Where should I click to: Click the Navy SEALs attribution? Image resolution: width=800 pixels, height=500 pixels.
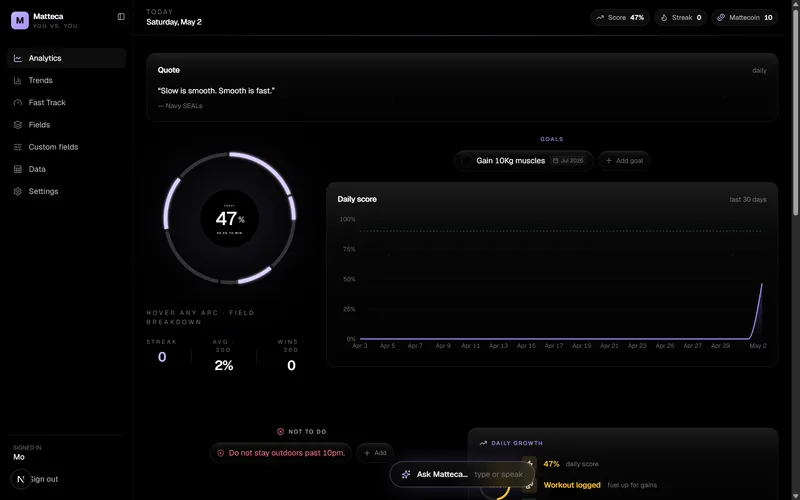coord(180,106)
